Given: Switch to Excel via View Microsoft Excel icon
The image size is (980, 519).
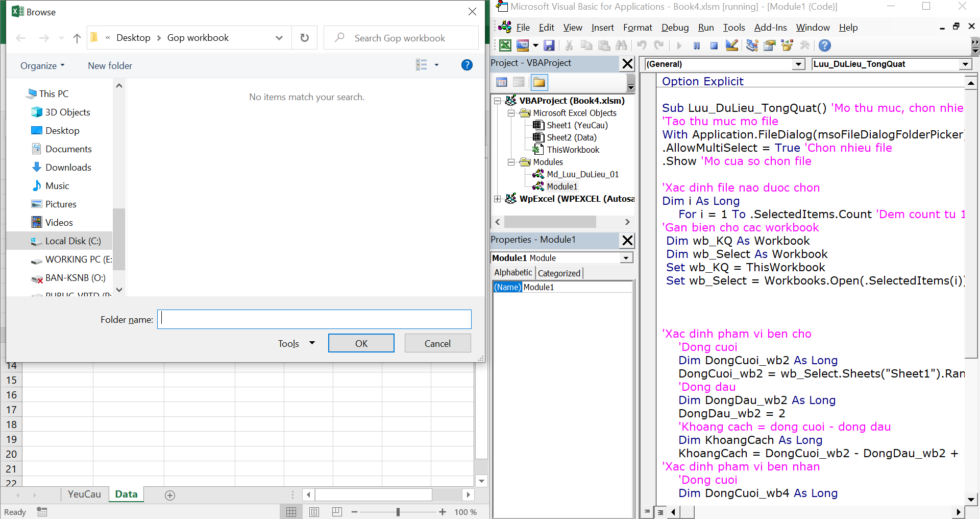Looking at the screenshot, I should pyautogui.click(x=505, y=45).
